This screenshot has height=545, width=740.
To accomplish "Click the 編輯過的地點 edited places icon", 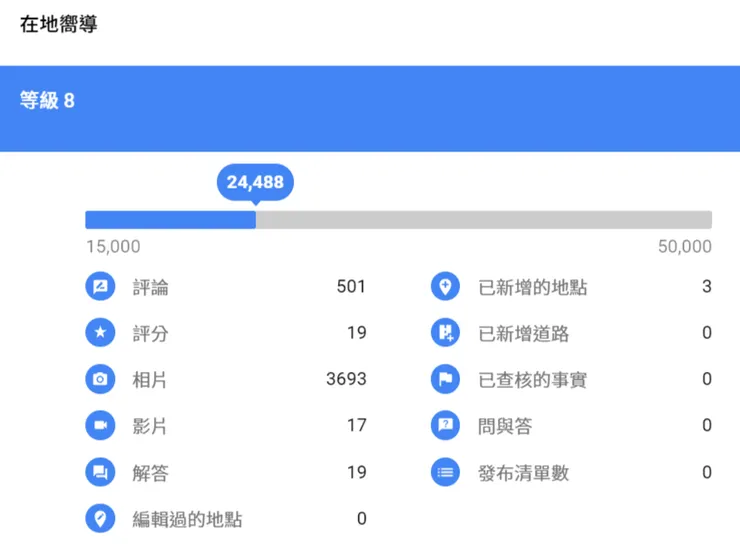I will [x=100, y=518].
